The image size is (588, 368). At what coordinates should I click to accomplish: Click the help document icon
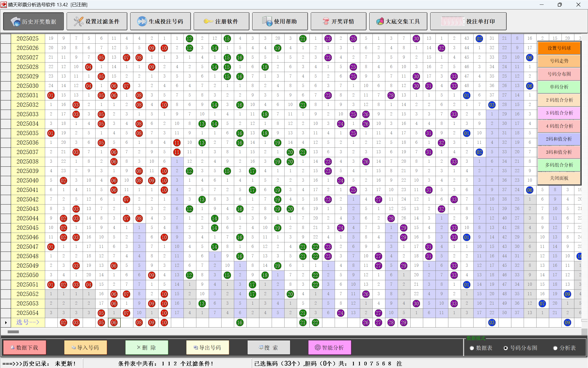tap(267, 22)
